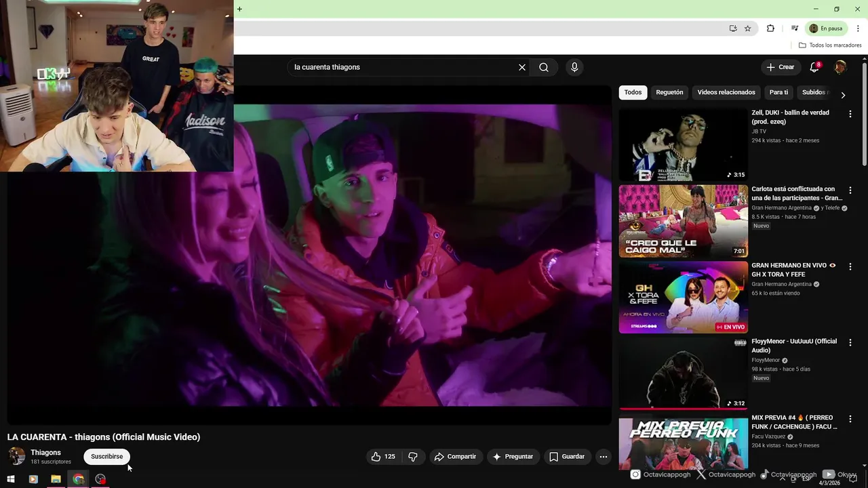The height and width of the screenshot is (488, 868).
Task: Start voice search with microphone icon
Action: 574,67
